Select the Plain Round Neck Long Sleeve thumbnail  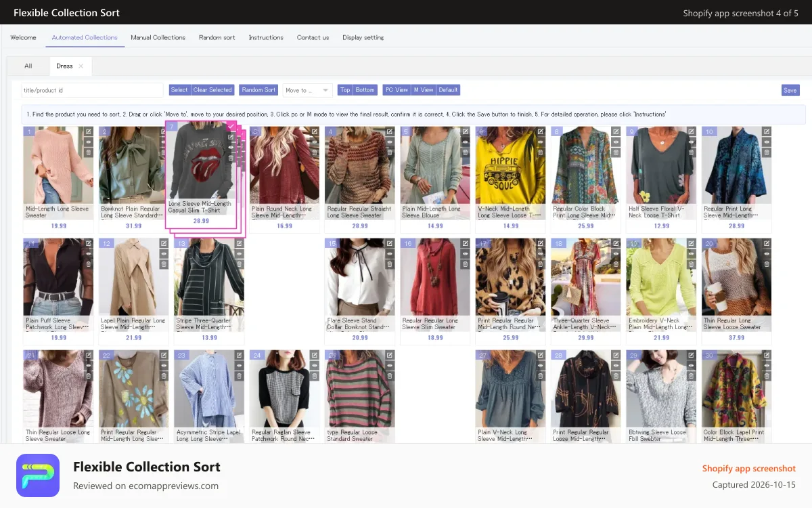click(x=284, y=165)
